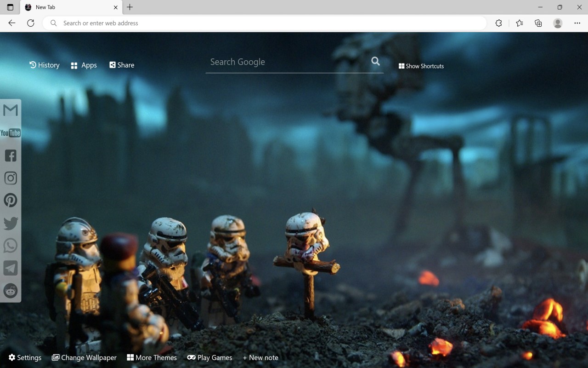Open Twitter from the sidebar
588x368 pixels.
[x=11, y=223]
